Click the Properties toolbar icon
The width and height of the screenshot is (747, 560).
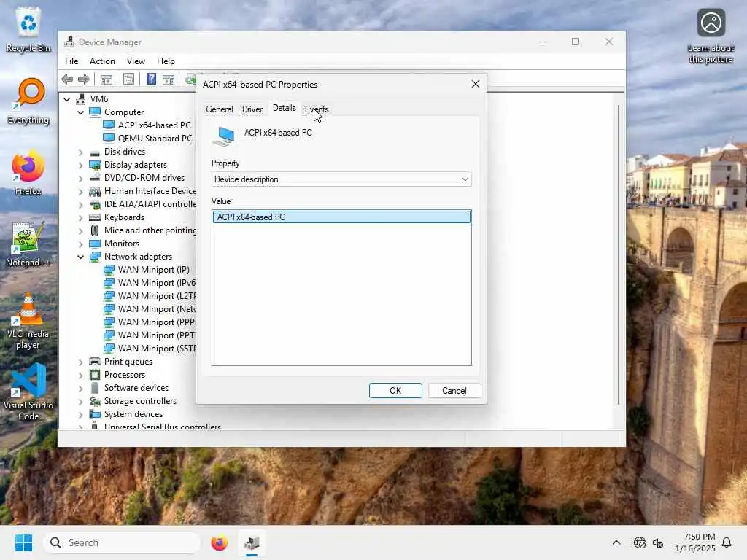point(128,79)
